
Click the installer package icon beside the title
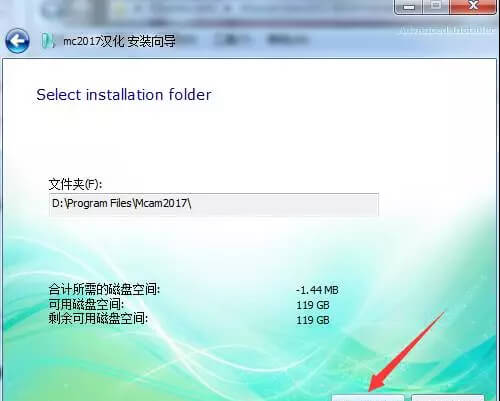pos(48,41)
